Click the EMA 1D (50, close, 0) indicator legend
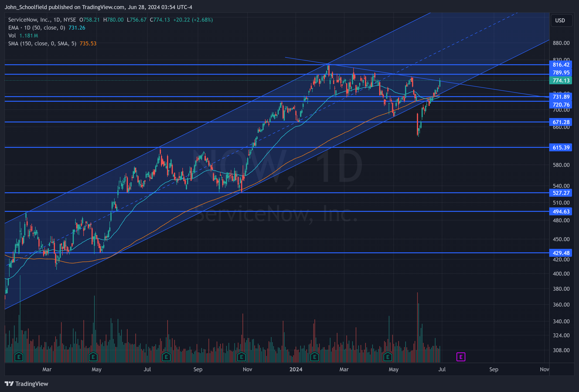 pos(37,28)
